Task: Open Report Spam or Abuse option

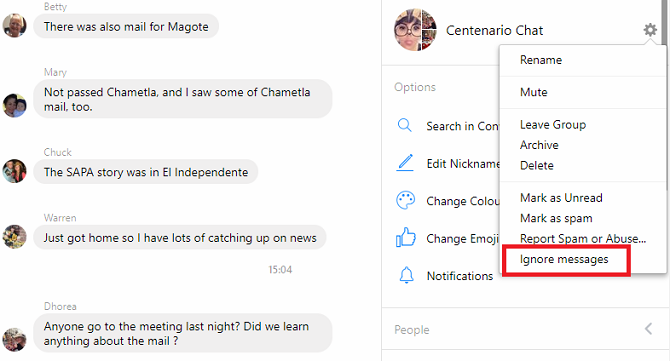Action: 583,239
